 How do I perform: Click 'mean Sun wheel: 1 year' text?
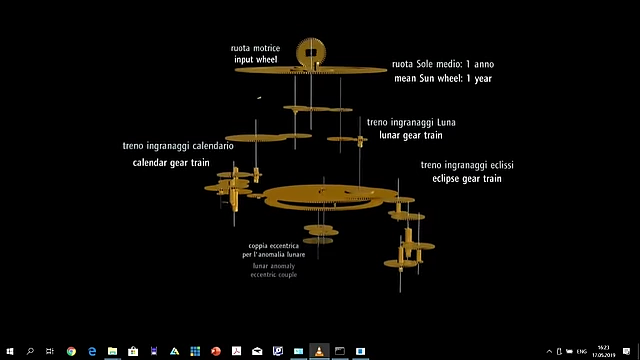[443, 78]
